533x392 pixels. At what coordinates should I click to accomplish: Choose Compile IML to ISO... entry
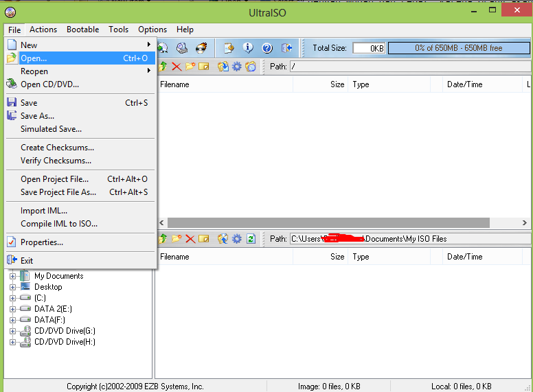coord(81,224)
